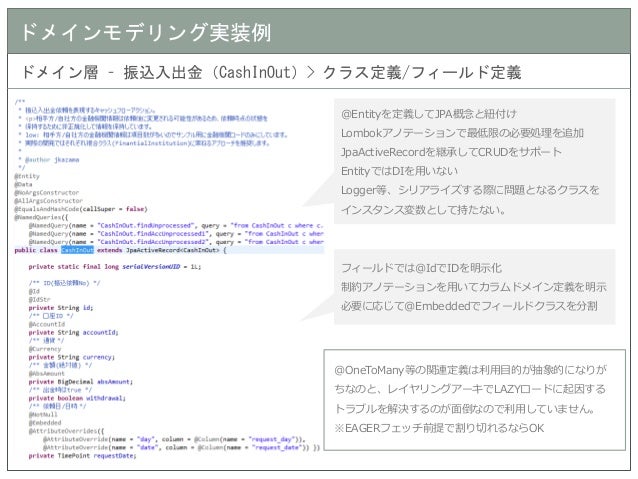The height and width of the screenshot is (479, 638).
Task: Click note 'EntityではDIを用いない'
Action: (x=399, y=171)
